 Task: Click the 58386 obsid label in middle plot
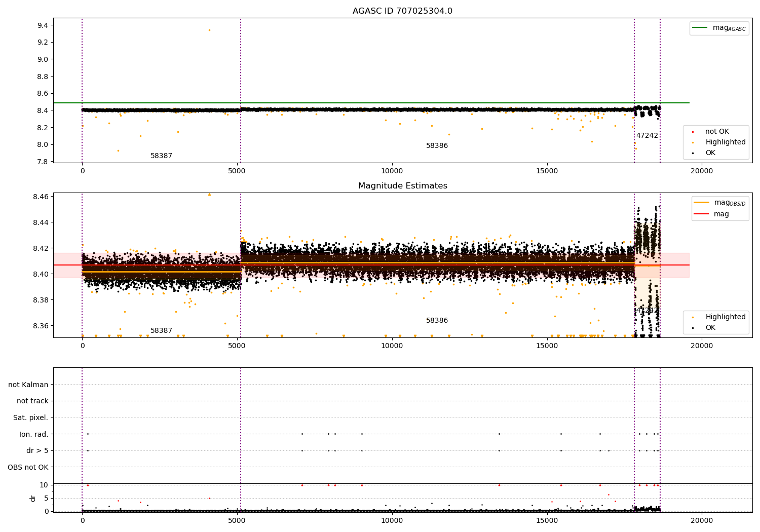437,321
